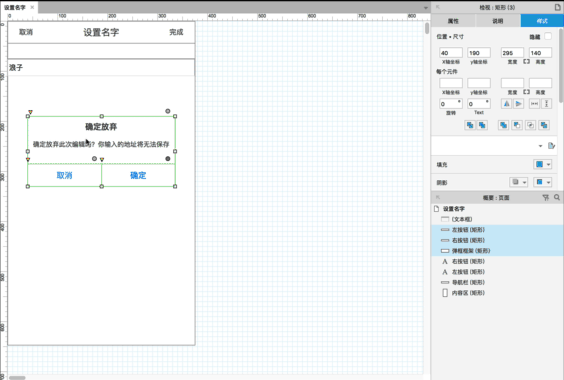Click the 旋转 rotation field
This screenshot has width=564, height=380.
point(451,104)
